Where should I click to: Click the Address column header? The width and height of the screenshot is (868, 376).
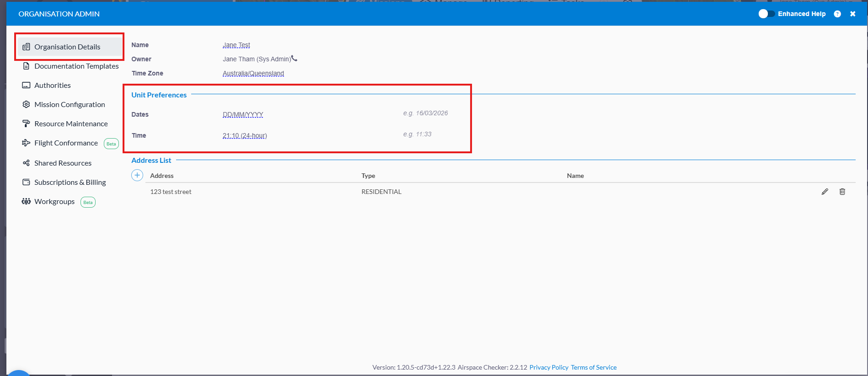pos(162,176)
